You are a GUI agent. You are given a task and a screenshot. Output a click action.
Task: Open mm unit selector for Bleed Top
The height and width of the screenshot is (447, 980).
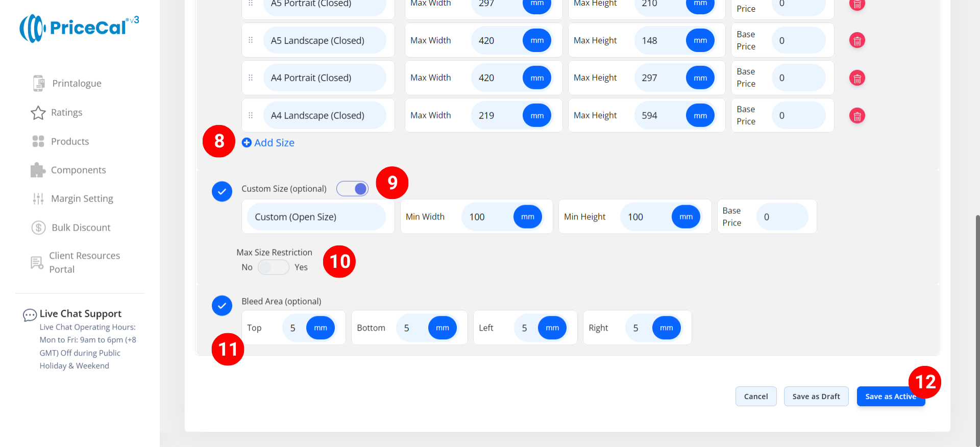[320, 328]
